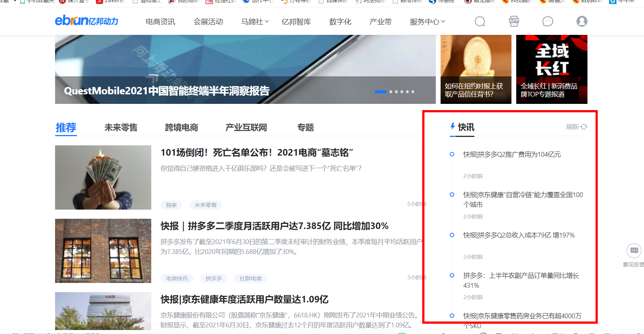Image resolution: width=644 pixels, height=334 pixels.
Task: Open 快报|京东健康零售药房业务已有超4000万个SKU
Action: [x=522, y=320]
